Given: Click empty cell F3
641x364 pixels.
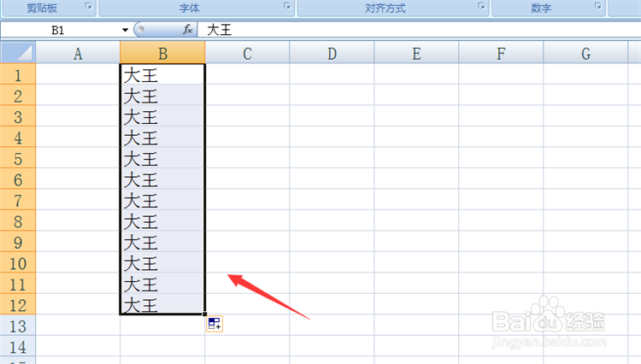Looking at the screenshot, I should click(x=501, y=116).
